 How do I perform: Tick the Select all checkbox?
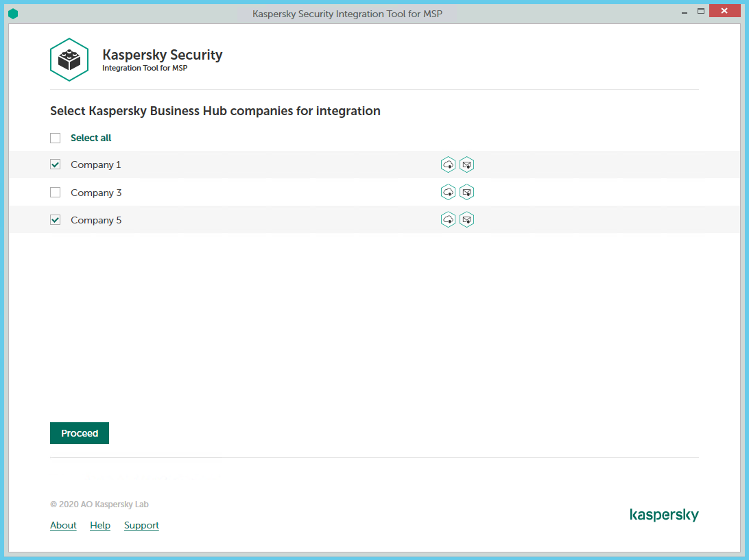56,138
